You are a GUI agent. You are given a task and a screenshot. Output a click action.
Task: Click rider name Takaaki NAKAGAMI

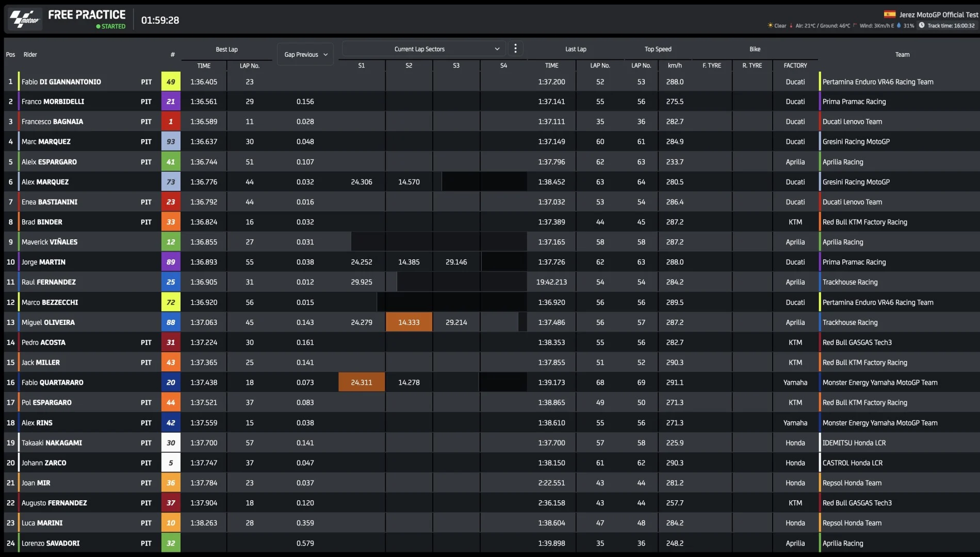pos(52,443)
